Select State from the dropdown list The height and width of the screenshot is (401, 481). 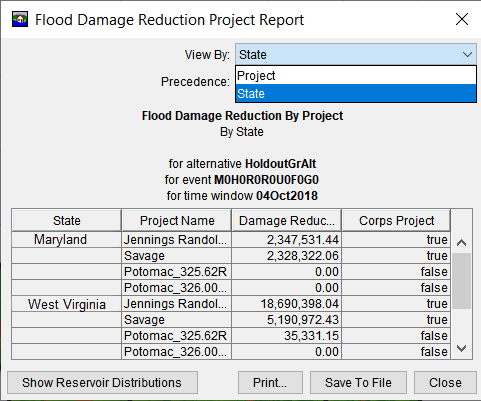(x=356, y=93)
